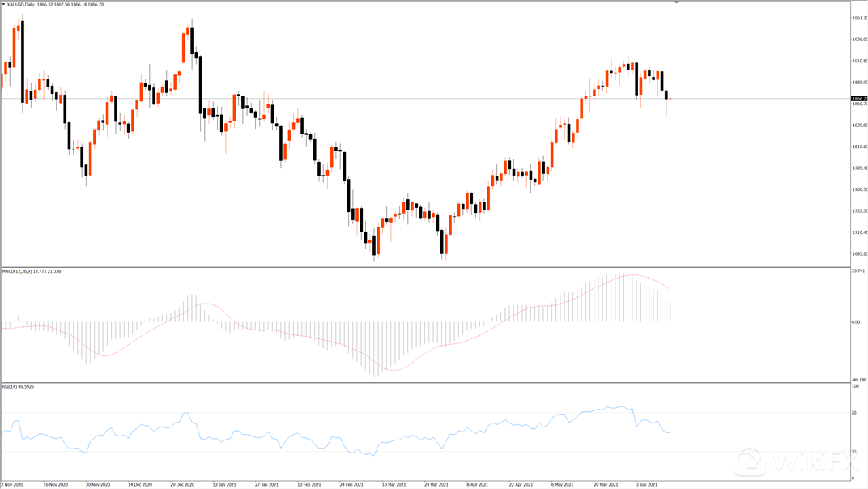Click the triangle arrow beside XAUUSD,Daily
868x489 pixels.
pyautogui.click(x=3, y=5)
